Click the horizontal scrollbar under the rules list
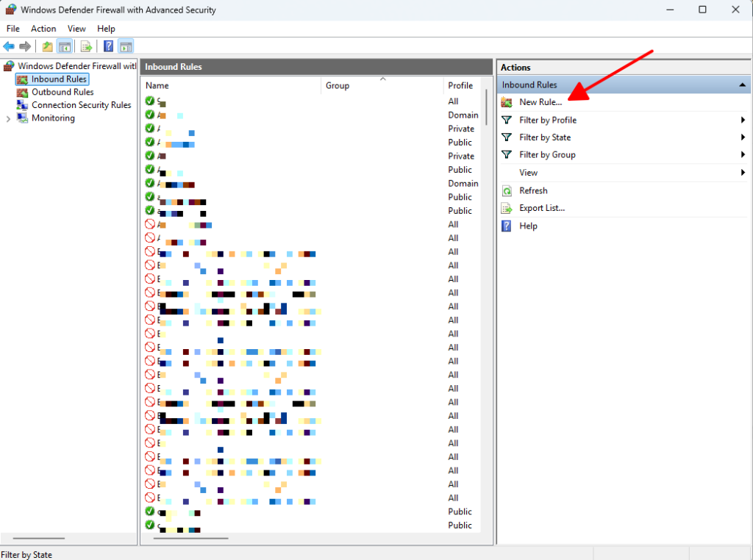The height and width of the screenshot is (560, 753). point(190,539)
